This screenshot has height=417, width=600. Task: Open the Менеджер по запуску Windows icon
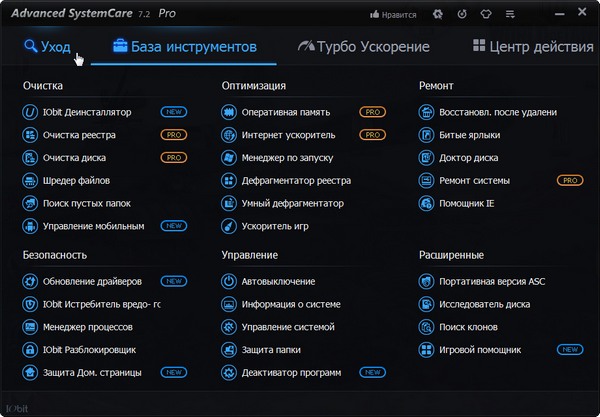229,158
